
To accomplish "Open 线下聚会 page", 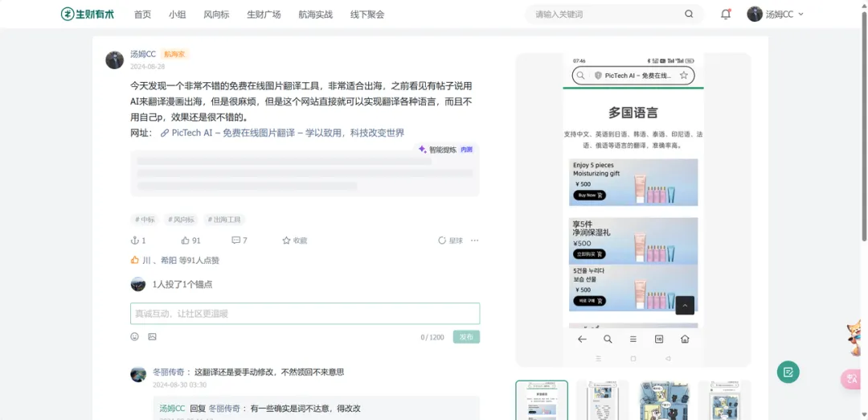I will [x=367, y=14].
